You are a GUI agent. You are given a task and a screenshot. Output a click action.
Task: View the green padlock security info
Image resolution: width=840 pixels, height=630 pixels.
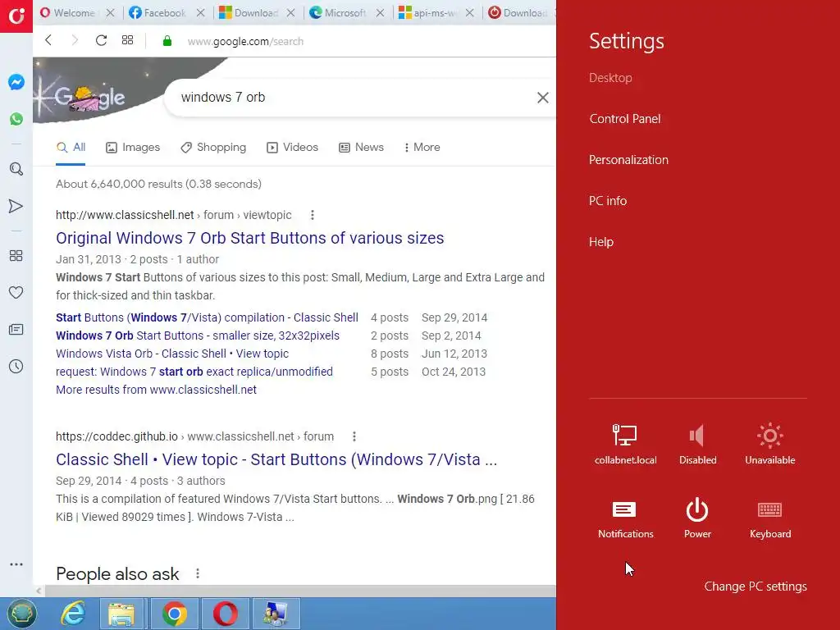[x=167, y=41]
